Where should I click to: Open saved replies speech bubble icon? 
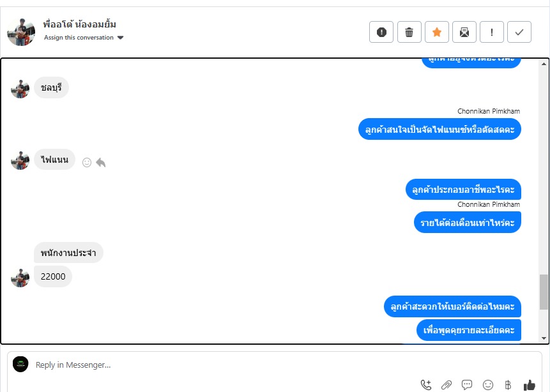(x=467, y=385)
